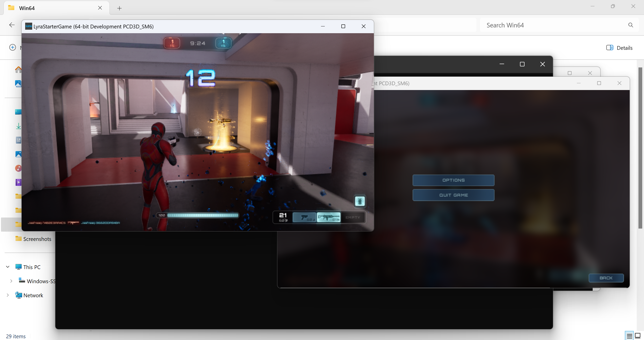Select the rifle weapon slot in Lyra HUD

click(329, 217)
